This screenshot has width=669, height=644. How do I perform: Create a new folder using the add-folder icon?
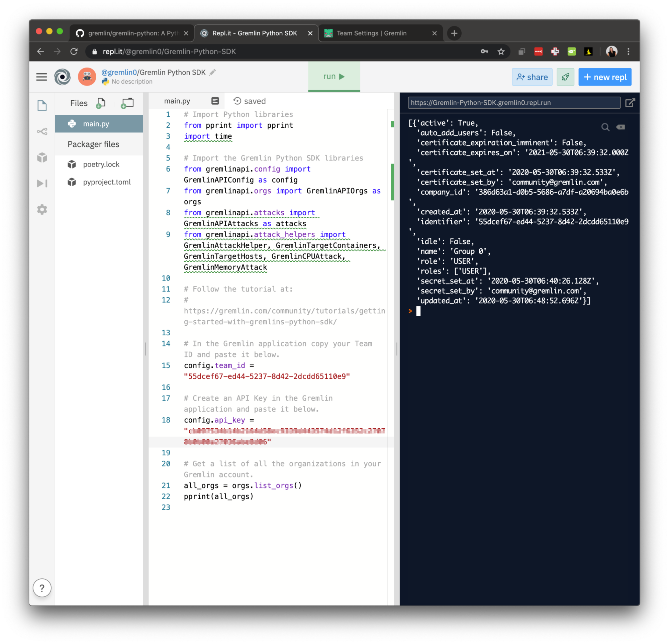click(x=127, y=103)
